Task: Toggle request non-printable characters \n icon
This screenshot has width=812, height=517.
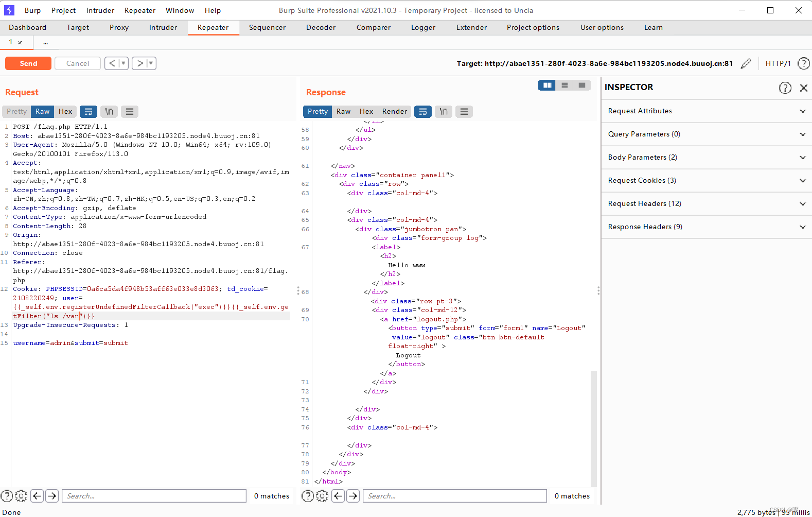Action: [109, 111]
